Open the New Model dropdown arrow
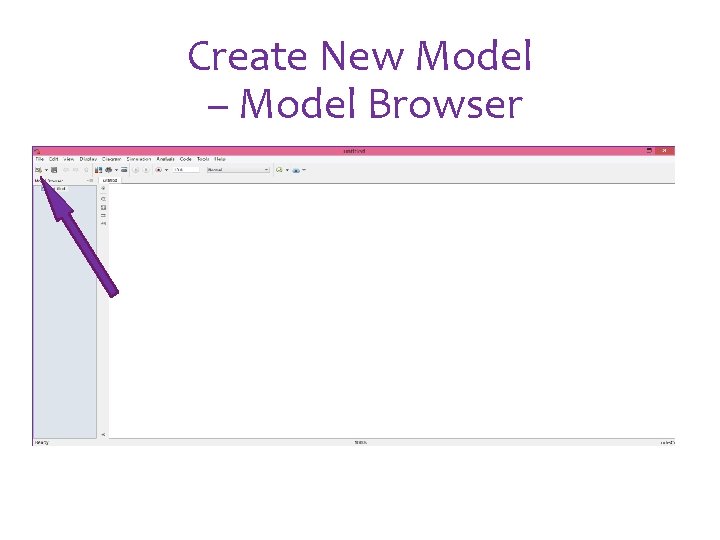 tap(46, 170)
